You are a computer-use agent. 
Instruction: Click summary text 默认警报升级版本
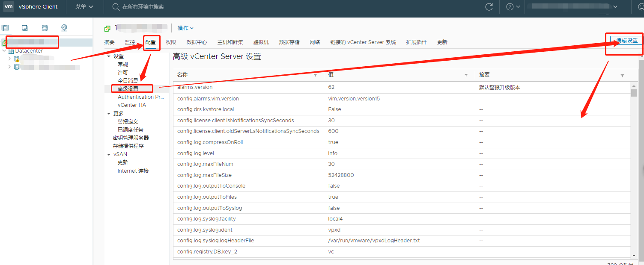click(500, 87)
